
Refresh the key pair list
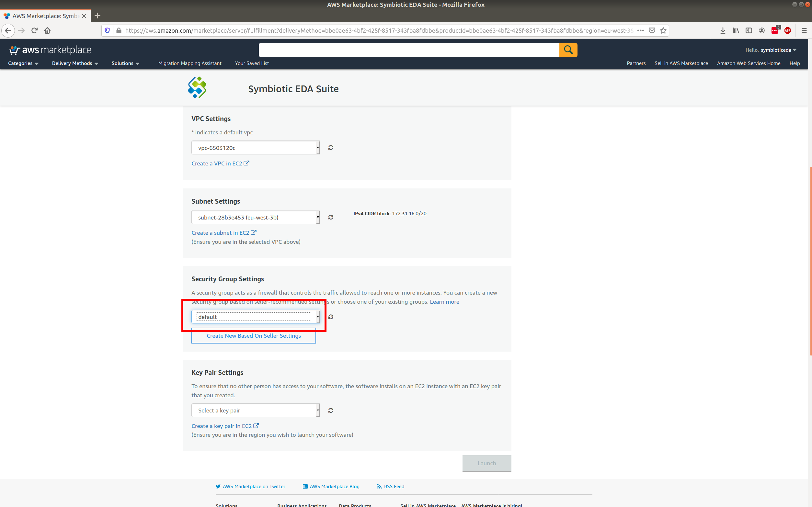[331, 411]
